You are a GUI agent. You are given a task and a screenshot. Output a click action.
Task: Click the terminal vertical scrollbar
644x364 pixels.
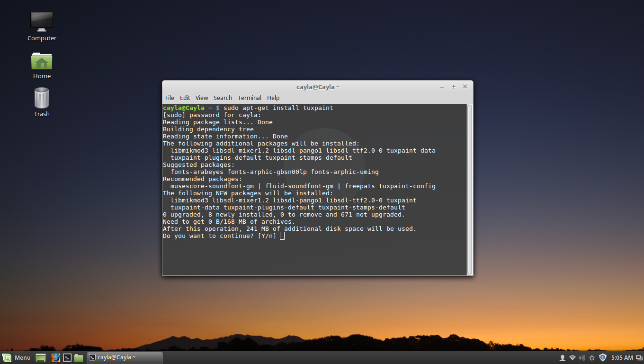[x=470, y=189]
